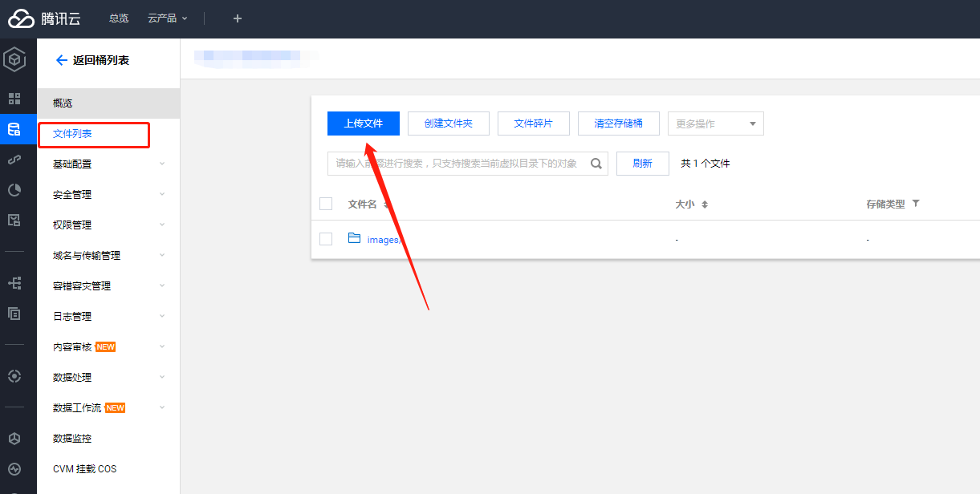Click the Tencent Cloud logo
The width and height of the screenshot is (980, 494).
pos(45,18)
